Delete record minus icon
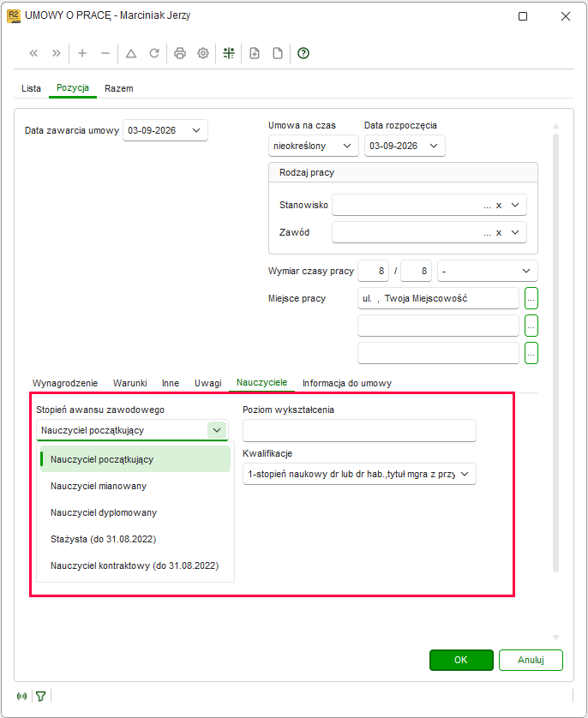 [105, 53]
